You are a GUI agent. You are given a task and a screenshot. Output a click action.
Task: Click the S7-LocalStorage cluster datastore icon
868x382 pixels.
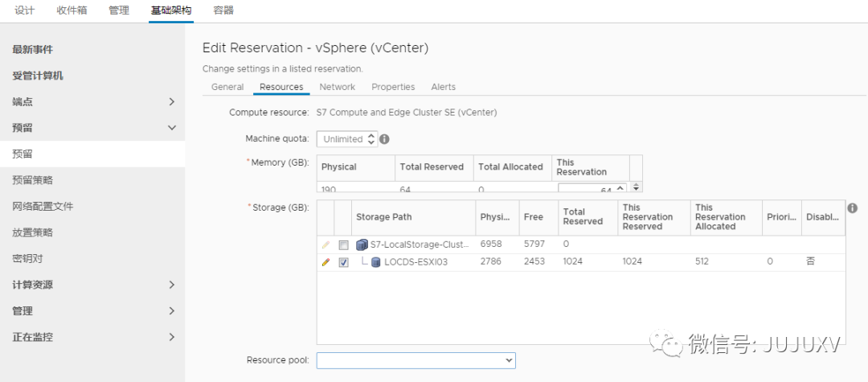(x=362, y=244)
